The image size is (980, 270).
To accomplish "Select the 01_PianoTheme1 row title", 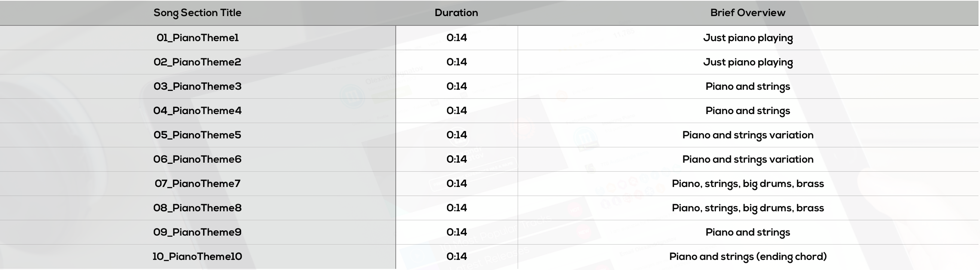I will (x=197, y=38).
